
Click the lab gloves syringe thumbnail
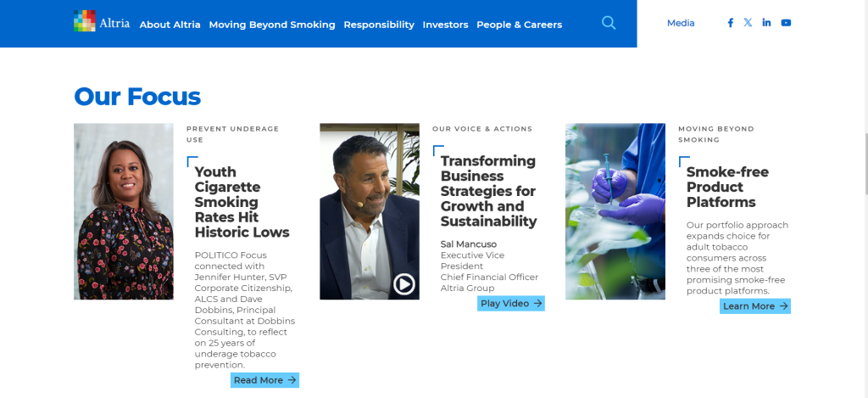[615, 211]
